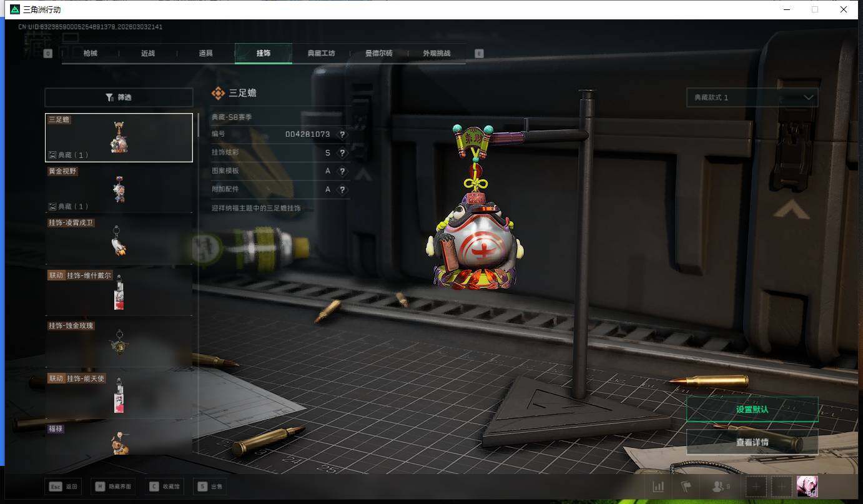Screen dimensions: 863x504
Task: Pick the 挂饰-蚀金玫瑰 charm
Action: (119, 342)
